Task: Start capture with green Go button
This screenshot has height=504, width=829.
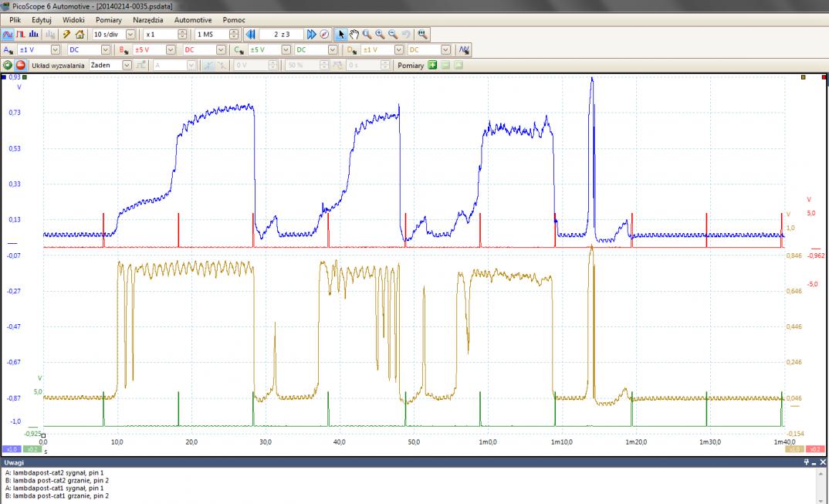Action: 8,66
